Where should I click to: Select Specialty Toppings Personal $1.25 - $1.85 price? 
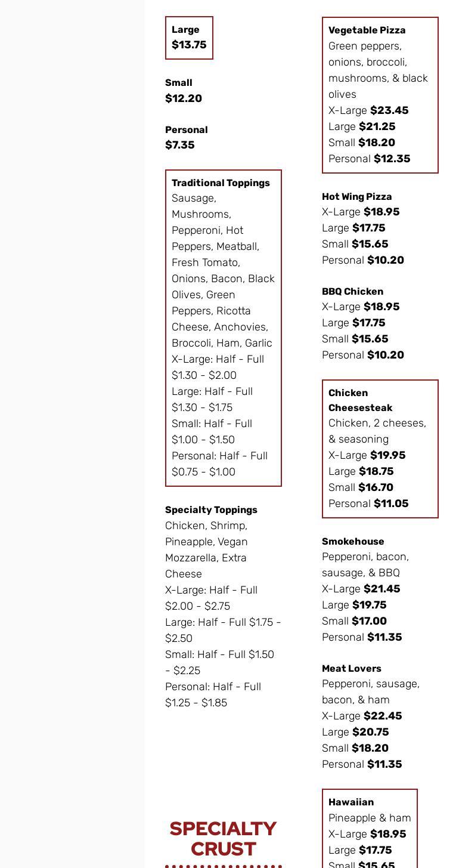[x=196, y=703]
